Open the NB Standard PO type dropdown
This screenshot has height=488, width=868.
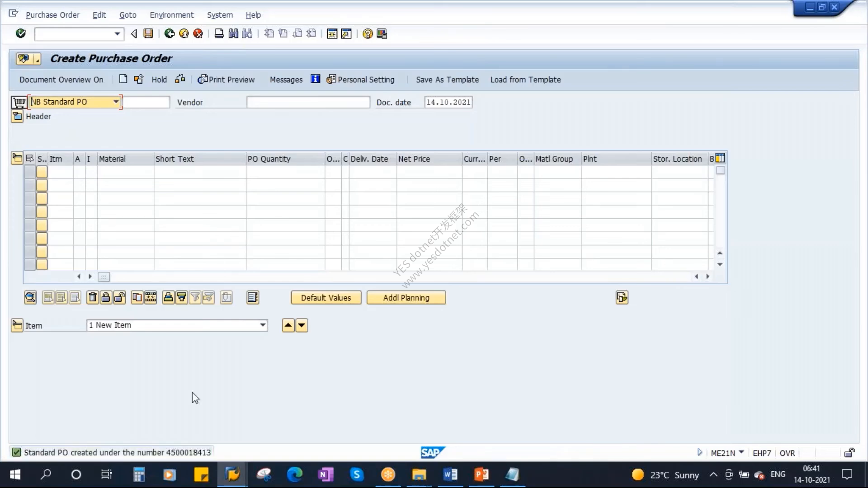pos(116,102)
